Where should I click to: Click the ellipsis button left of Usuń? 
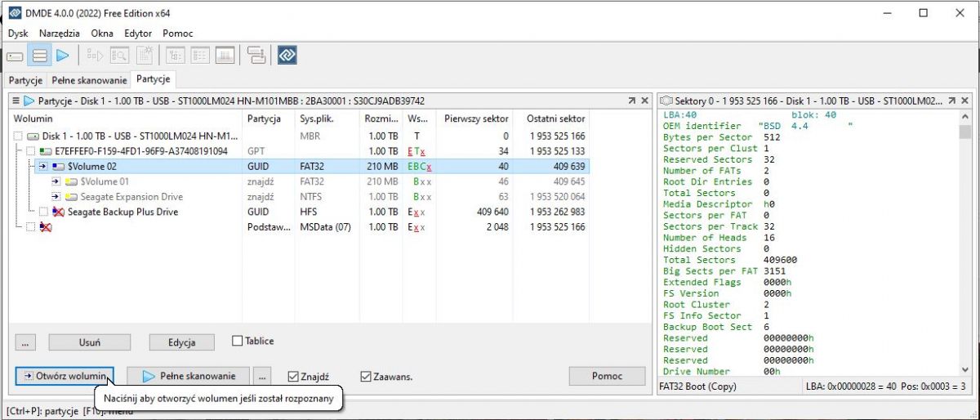(x=27, y=342)
